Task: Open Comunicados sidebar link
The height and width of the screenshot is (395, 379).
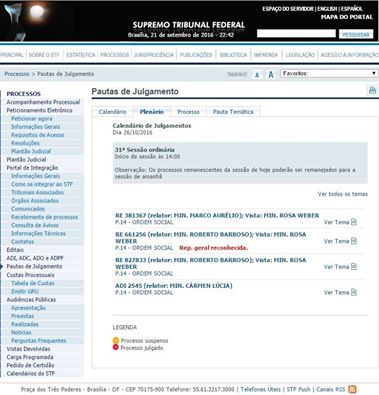Action: tap(28, 209)
